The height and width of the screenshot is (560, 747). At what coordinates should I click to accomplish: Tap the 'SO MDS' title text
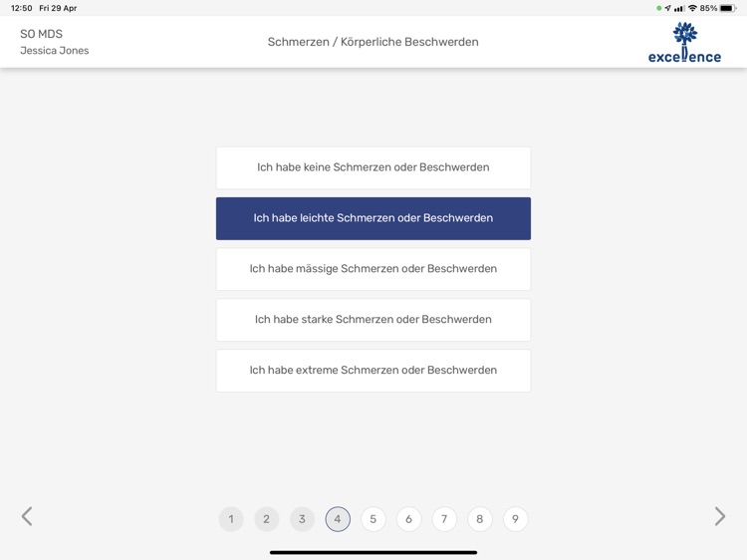click(42, 34)
